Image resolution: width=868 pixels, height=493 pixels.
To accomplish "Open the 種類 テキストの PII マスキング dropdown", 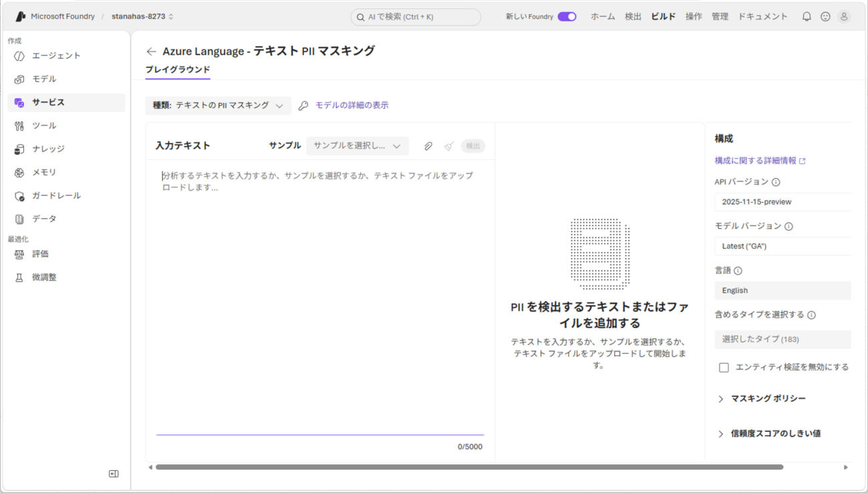I will [x=218, y=105].
